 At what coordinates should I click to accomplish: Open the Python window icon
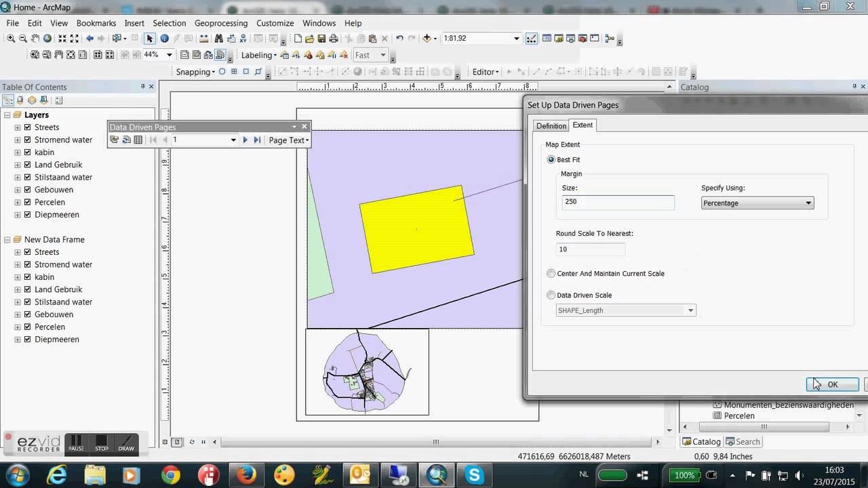coord(595,39)
